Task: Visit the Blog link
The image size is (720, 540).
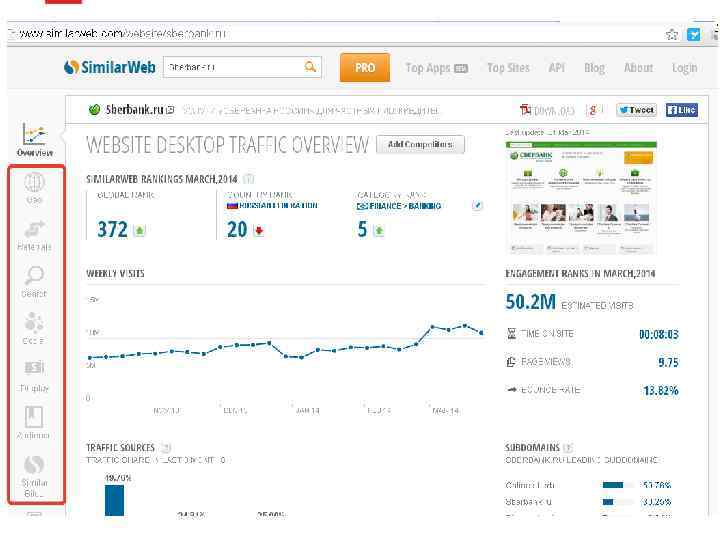Action: [x=594, y=68]
